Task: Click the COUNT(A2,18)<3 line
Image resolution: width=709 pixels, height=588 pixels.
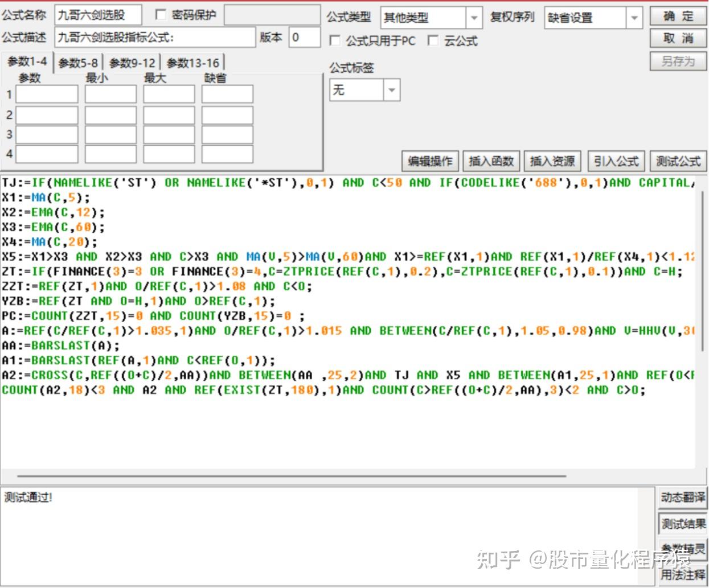Action: pyautogui.click(x=323, y=390)
